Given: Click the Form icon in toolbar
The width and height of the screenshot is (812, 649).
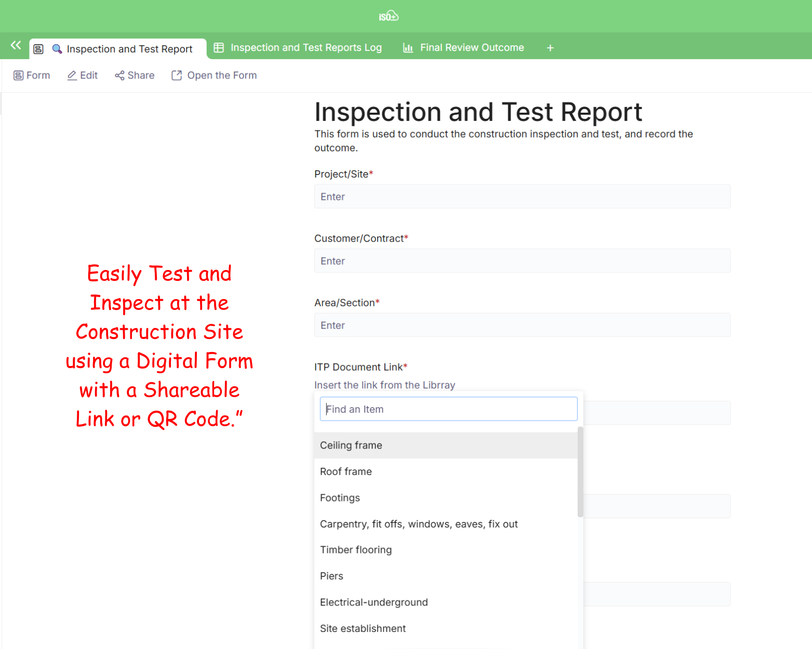Looking at the screenshot, I should (x=18, y=76).
